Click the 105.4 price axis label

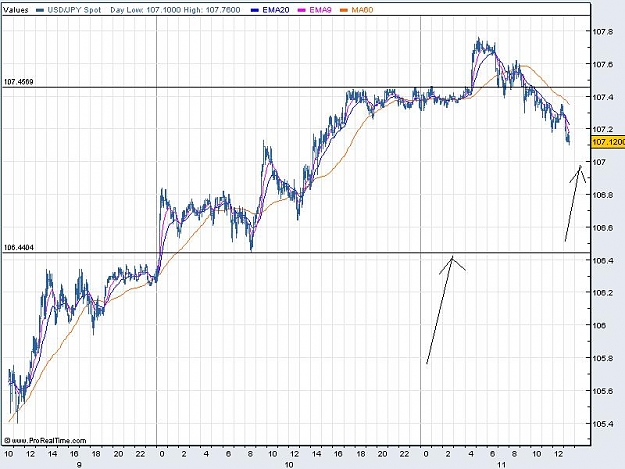point(603,424)
